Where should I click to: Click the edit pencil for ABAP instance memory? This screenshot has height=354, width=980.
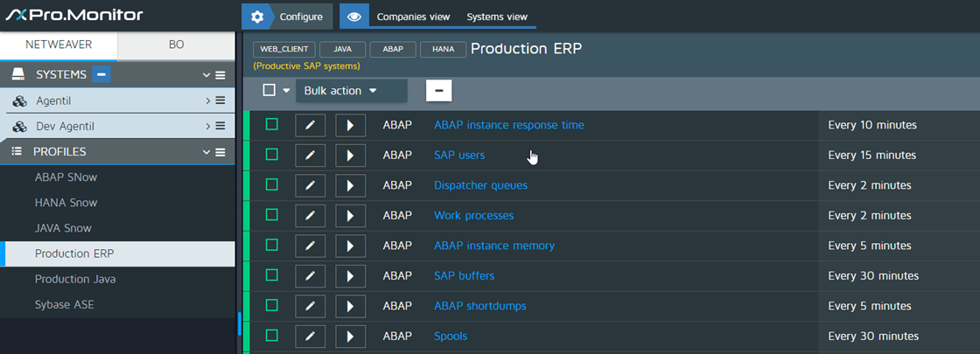click(x=310, y=246)
